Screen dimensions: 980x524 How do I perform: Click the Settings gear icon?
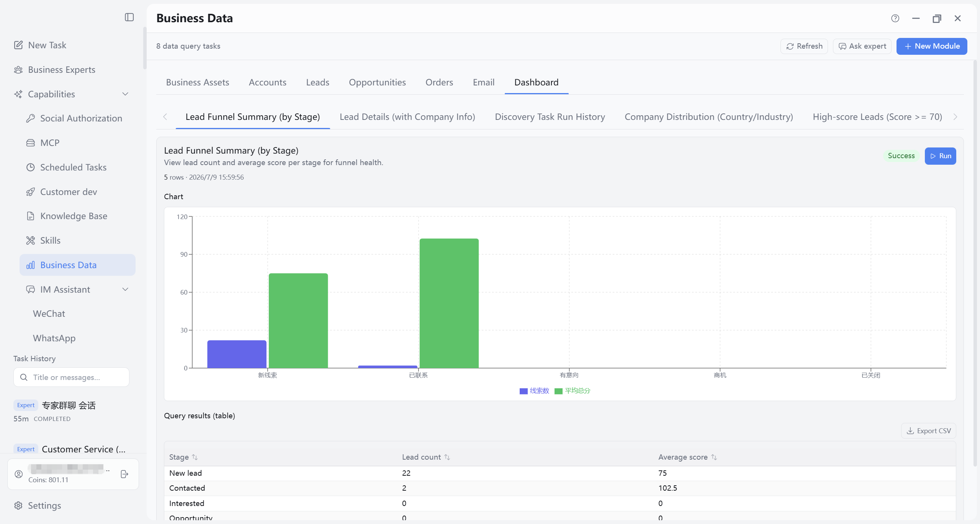[x=18, y=506]
